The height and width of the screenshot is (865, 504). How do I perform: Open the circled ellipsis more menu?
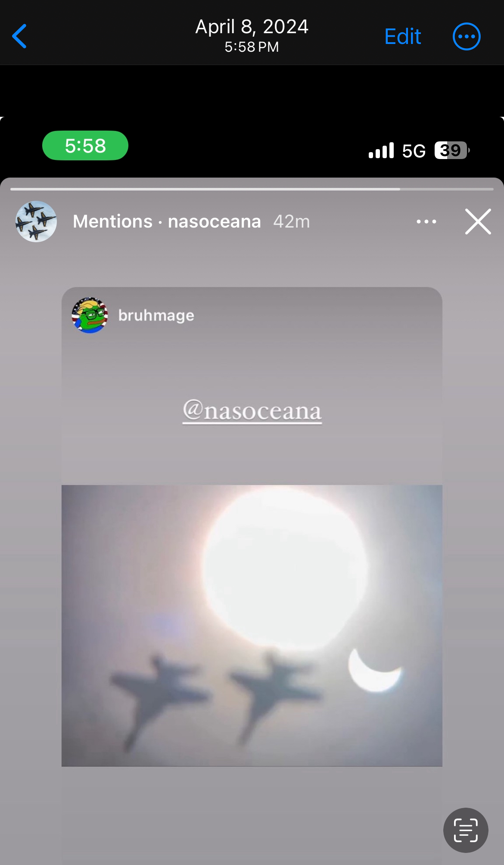click(467, 36)
